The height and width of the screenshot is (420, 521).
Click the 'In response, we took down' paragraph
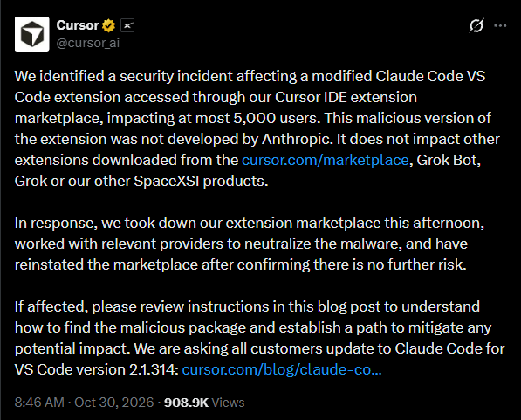(250, 244)
